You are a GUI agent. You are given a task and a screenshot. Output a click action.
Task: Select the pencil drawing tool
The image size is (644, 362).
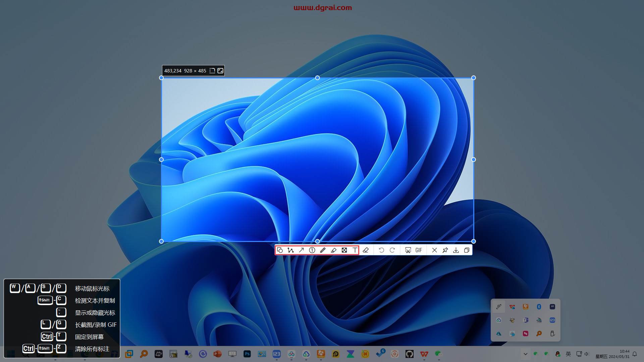(x=323, y=250)
